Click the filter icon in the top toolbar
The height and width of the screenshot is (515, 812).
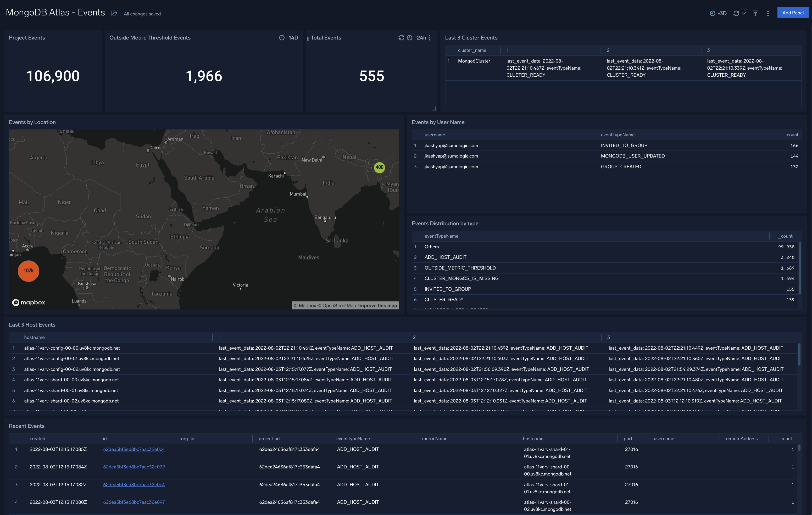[756, 13]
